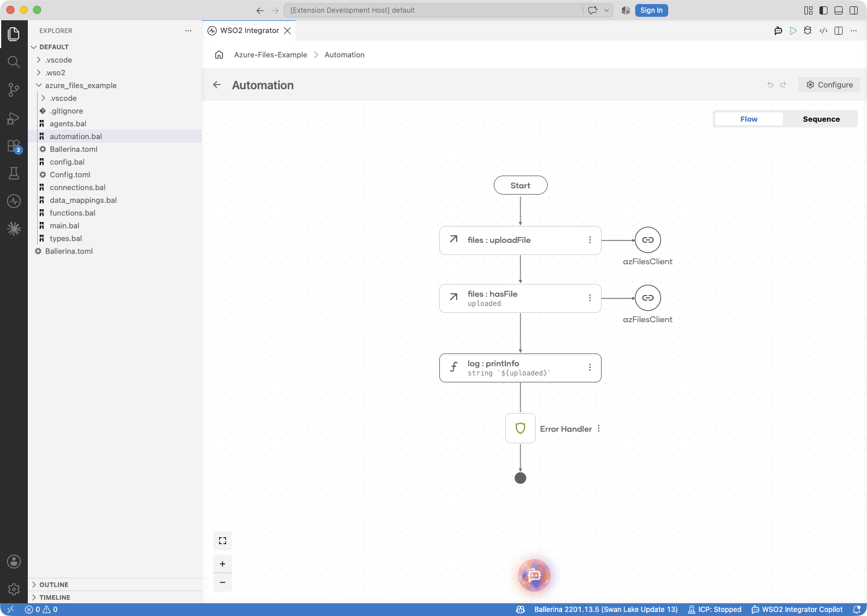Show source code view icon

click(824, 31)
